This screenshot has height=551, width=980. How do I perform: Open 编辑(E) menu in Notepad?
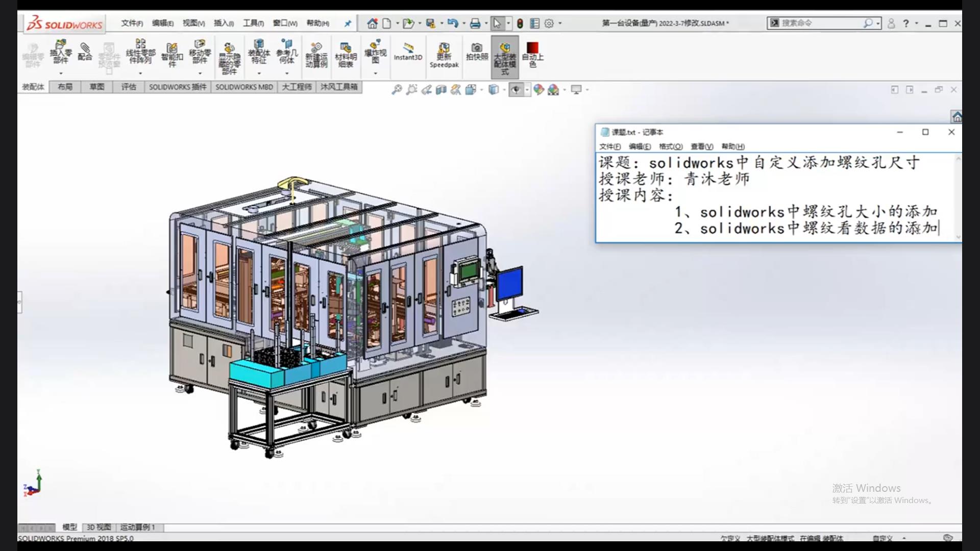[x=640, y=147]
